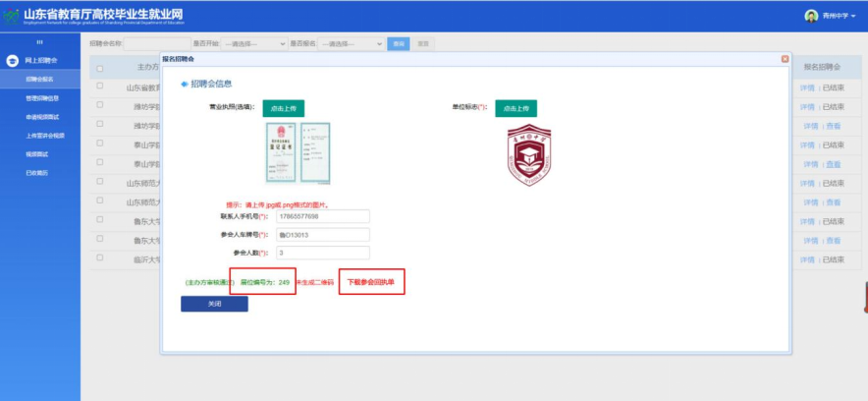Click the blue 关闭 button
This screenshot has width=868, height=401.
coord(214,304)
